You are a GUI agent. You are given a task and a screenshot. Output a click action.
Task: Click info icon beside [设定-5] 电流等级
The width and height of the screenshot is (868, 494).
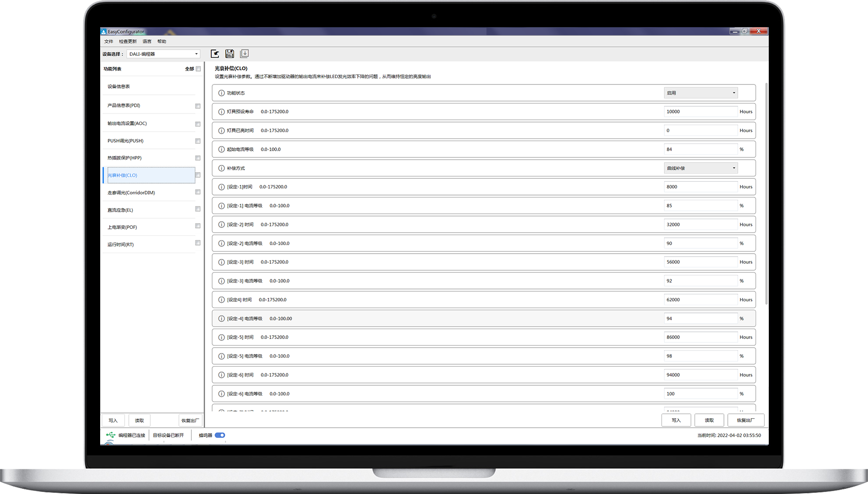[x=221, y=356]
